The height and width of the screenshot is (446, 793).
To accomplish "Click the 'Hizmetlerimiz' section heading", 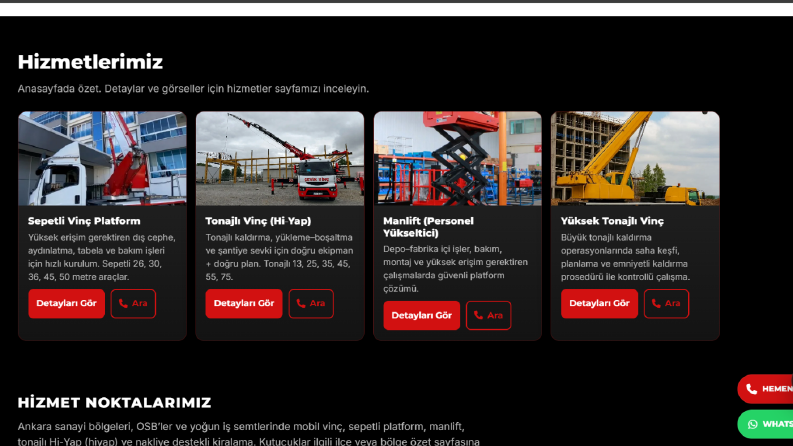I will [90, 62].
